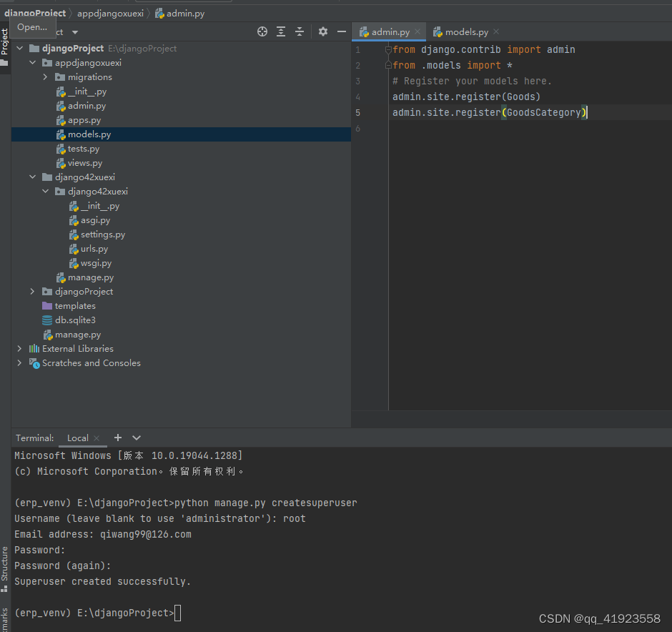Collapse the appdjangoxuexi folder
The image size is (672, 632).
(32, 62)
